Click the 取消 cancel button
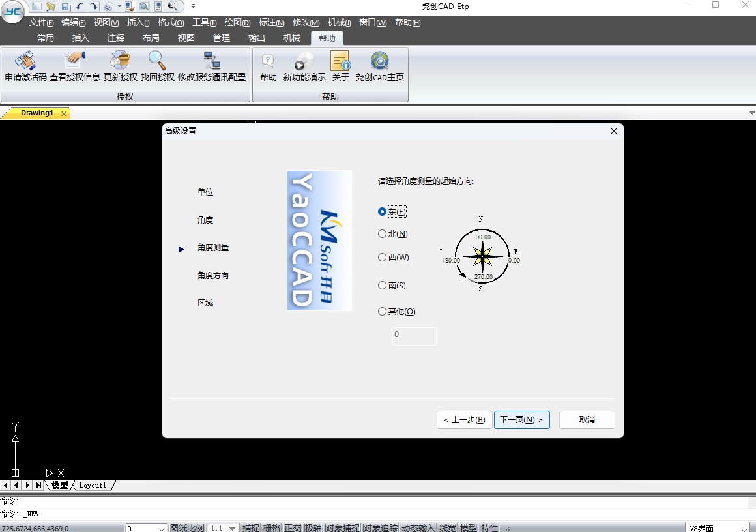 [587, 420]
